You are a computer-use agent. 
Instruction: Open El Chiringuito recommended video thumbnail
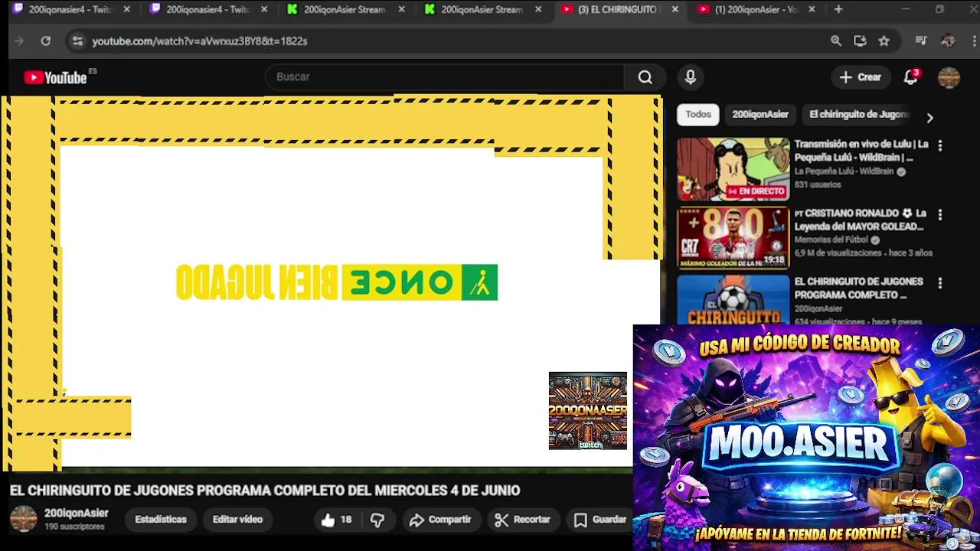pos(733,299)
